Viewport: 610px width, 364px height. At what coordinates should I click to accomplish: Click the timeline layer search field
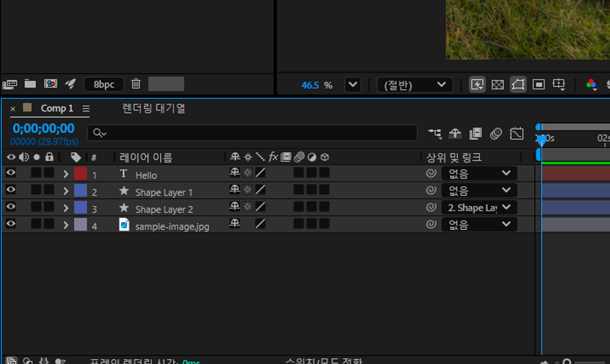pos(252,133)
